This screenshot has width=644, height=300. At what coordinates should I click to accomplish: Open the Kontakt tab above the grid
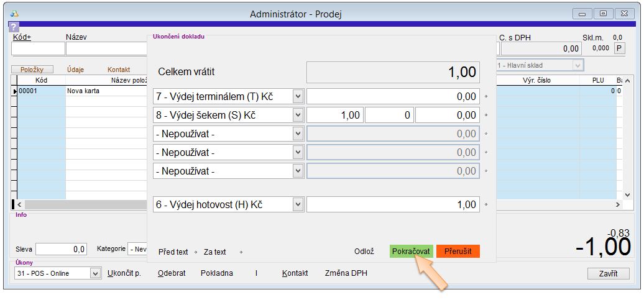[119, 70]
